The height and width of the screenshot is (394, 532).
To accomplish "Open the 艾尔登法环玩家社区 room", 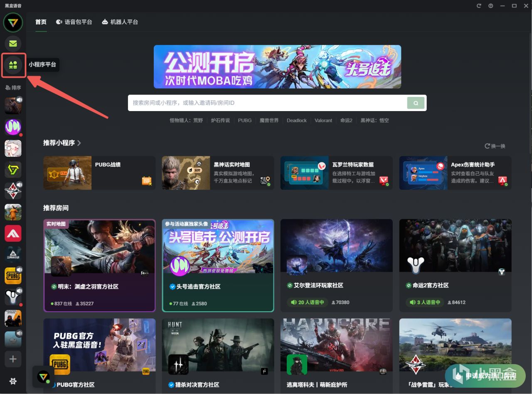I will 337,265.
